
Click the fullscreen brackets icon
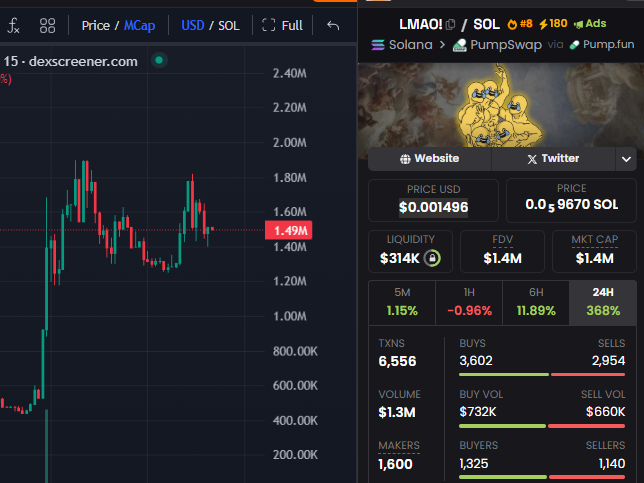[x=268, y=25]
